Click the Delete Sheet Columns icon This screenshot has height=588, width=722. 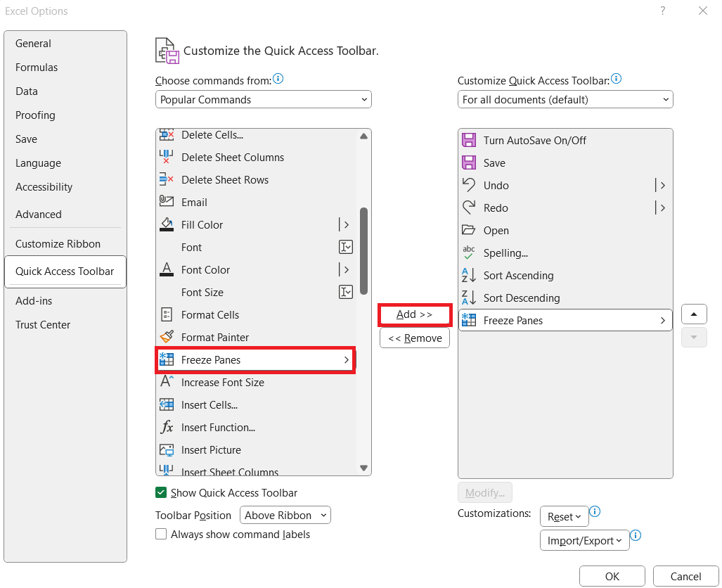(x=166, y=157)
